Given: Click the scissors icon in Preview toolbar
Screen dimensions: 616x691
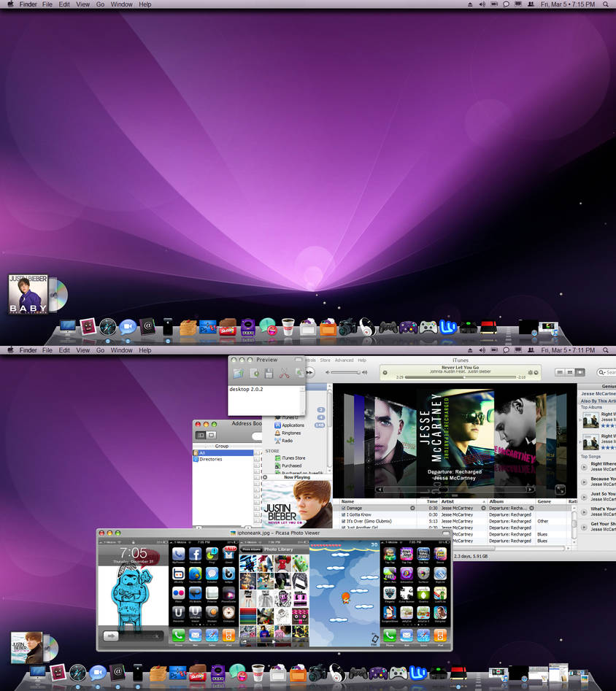Looking at the screenshot, I should coord(285,374).
